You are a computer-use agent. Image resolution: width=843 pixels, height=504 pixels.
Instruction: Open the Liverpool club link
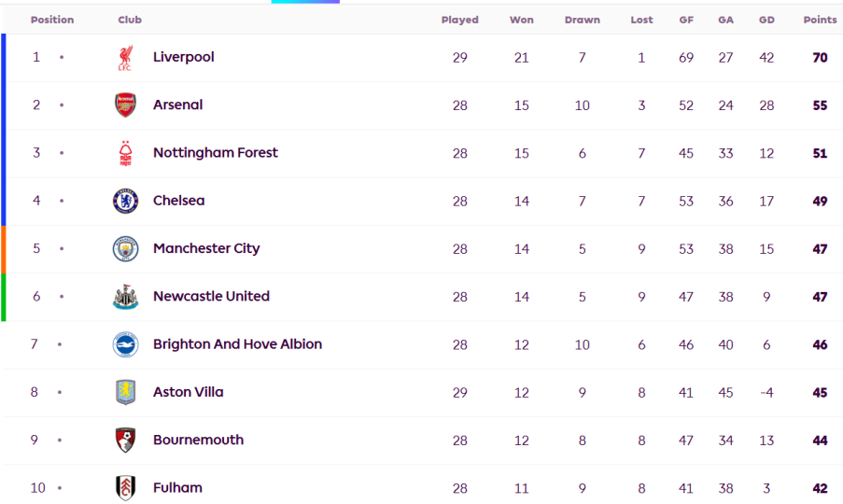(184, 57)
